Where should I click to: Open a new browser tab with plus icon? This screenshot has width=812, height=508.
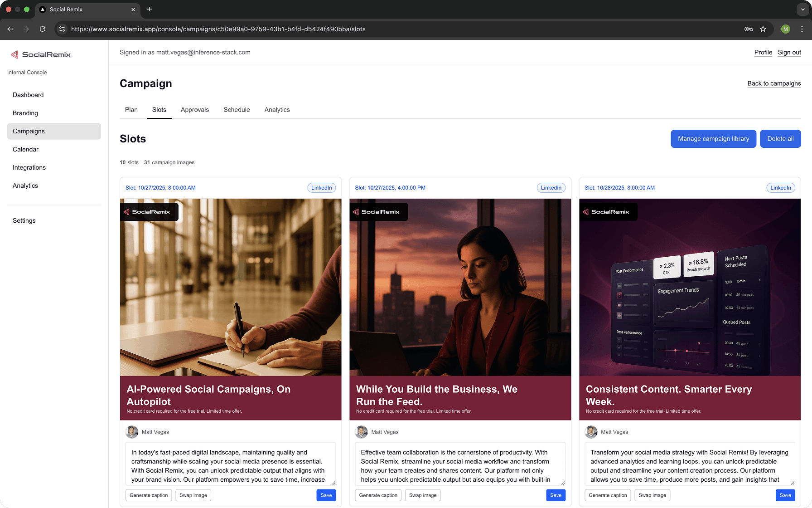coord(150,9)
